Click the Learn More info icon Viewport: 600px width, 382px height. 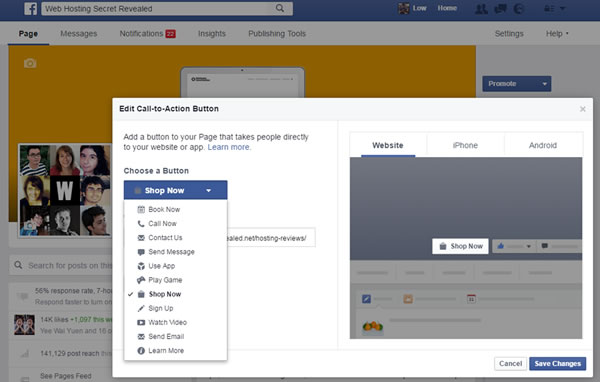click(141, 351)
